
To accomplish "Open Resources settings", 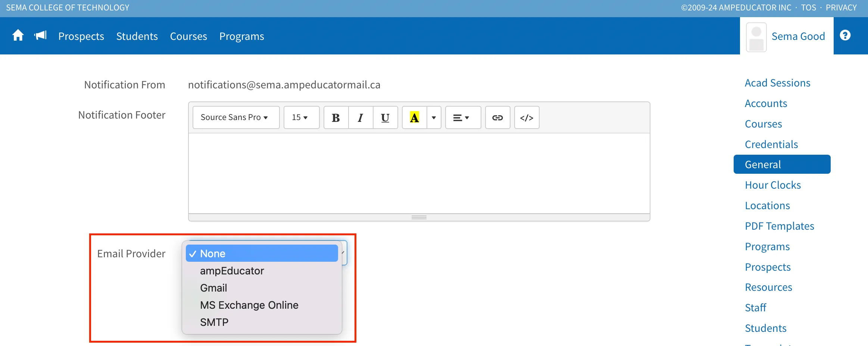I will click(768, 287).
